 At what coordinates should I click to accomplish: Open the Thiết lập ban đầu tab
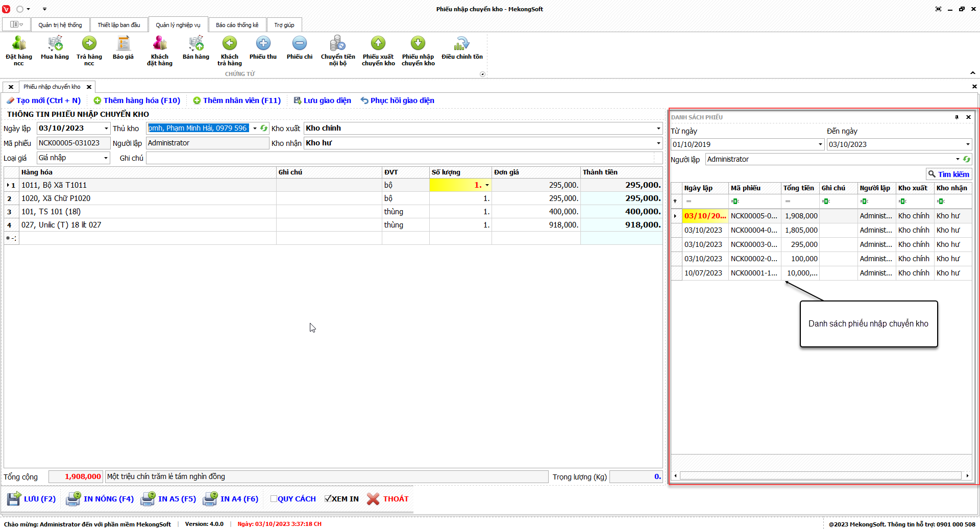pyautogui.click(x=119, y=25)
